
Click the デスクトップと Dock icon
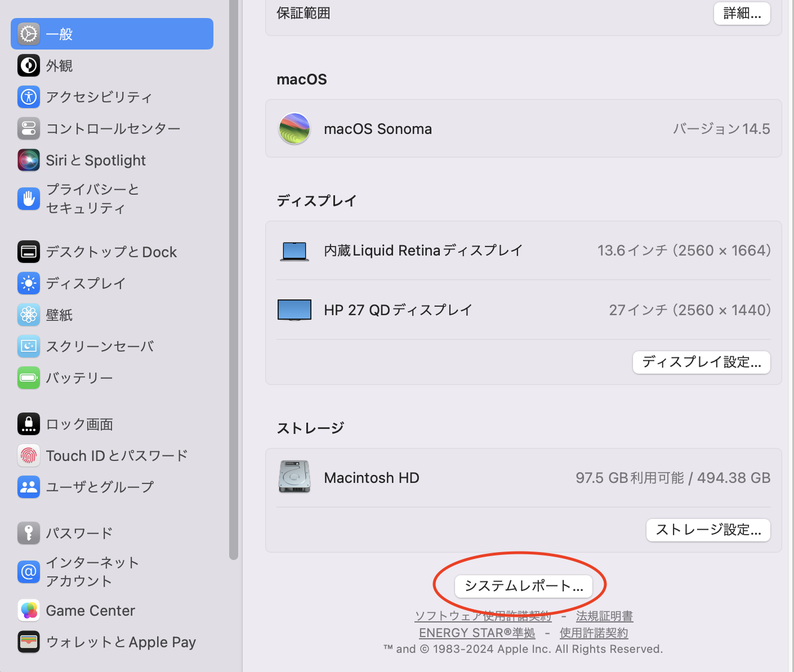point(29,252)
